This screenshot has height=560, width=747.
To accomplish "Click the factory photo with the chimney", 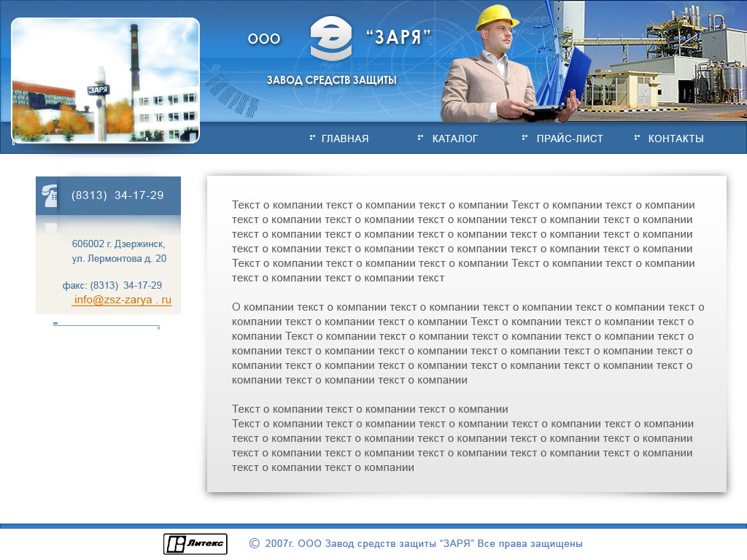I will [105, 80].
